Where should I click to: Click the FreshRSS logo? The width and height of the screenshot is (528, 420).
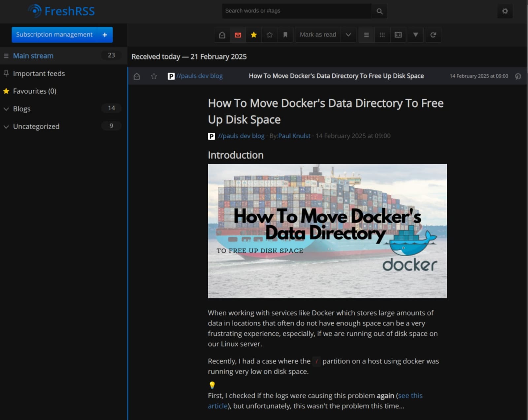(x=61, y=11)
